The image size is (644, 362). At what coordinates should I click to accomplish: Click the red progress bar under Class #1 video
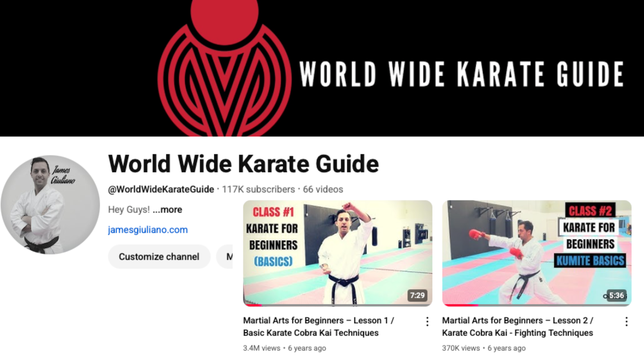click(253, 305)
